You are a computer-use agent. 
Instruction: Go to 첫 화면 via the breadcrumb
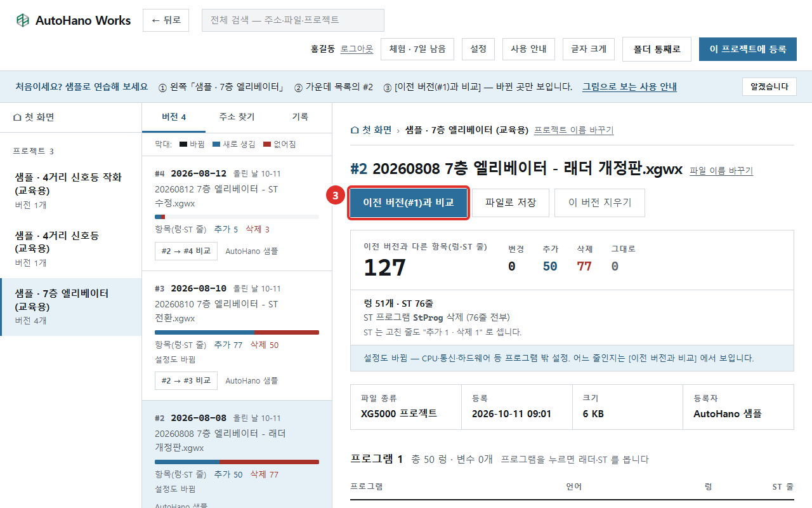(x=371, y=130)
